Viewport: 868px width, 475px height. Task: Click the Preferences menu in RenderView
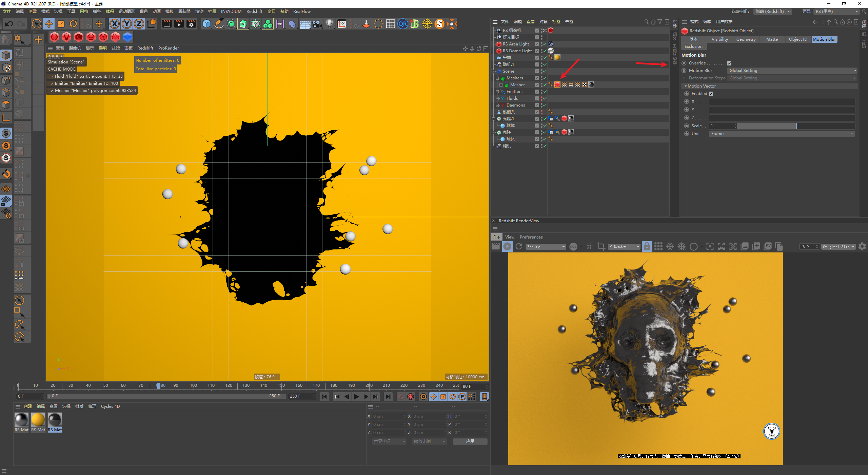pyautogui.click(x=531, y=237)
